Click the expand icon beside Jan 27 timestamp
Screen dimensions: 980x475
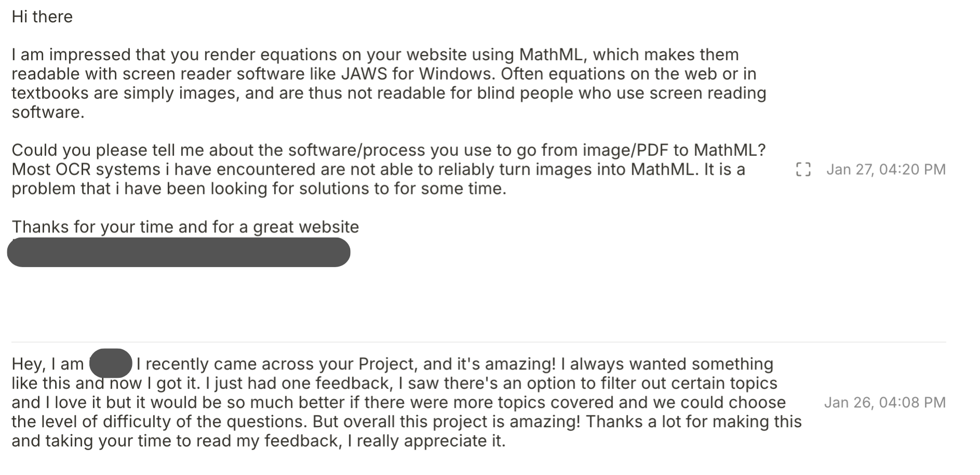coord(803,169)
